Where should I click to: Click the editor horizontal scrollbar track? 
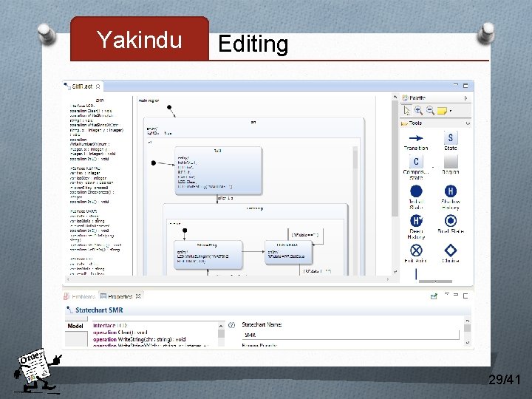228,279
